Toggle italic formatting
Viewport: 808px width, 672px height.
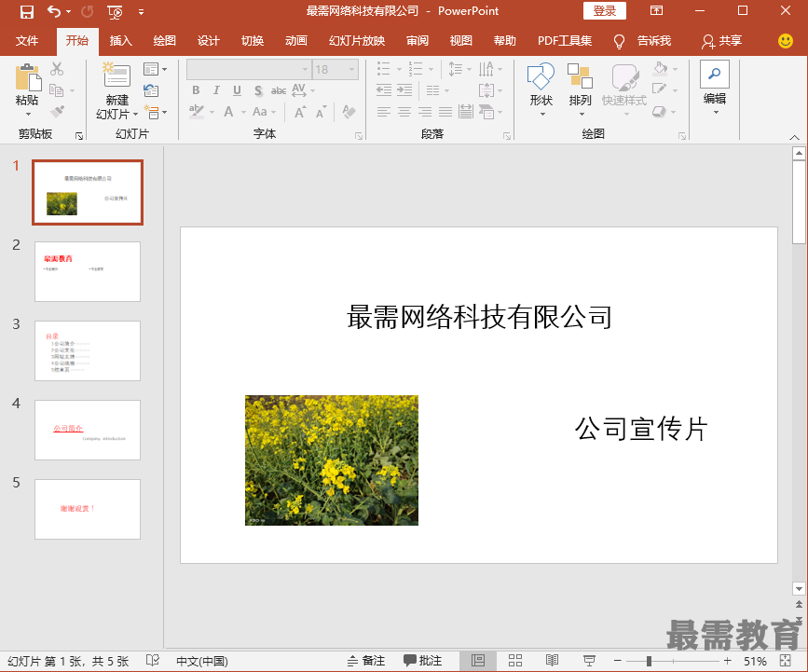(x=216, y=90)
